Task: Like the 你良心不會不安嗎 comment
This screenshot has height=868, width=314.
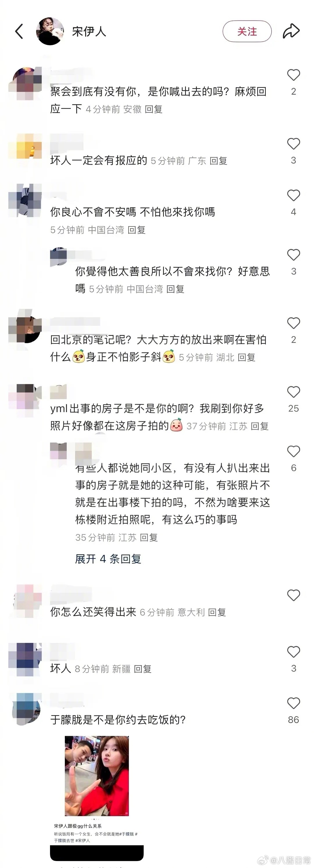Action: pos(293,195)
